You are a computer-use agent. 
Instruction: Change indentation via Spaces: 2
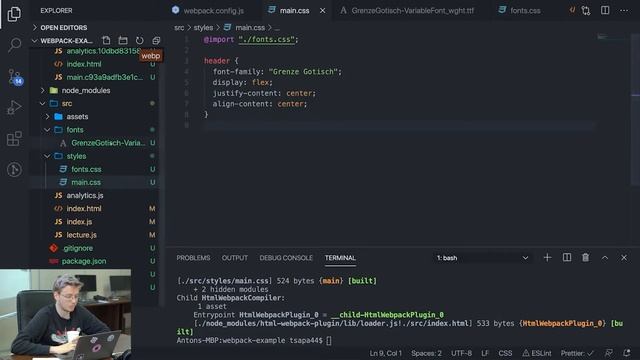(x=426, y=353)
